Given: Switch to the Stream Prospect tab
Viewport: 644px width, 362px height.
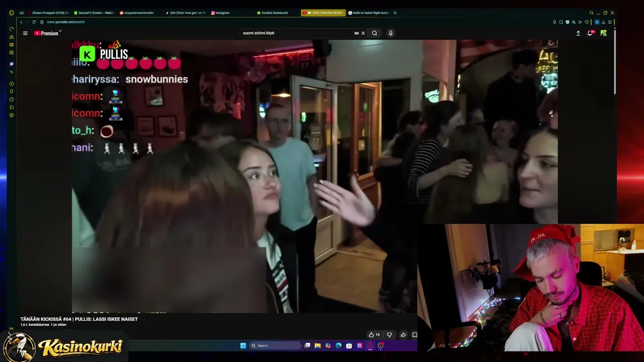Looking at the screenshot, I should [49, 13].
